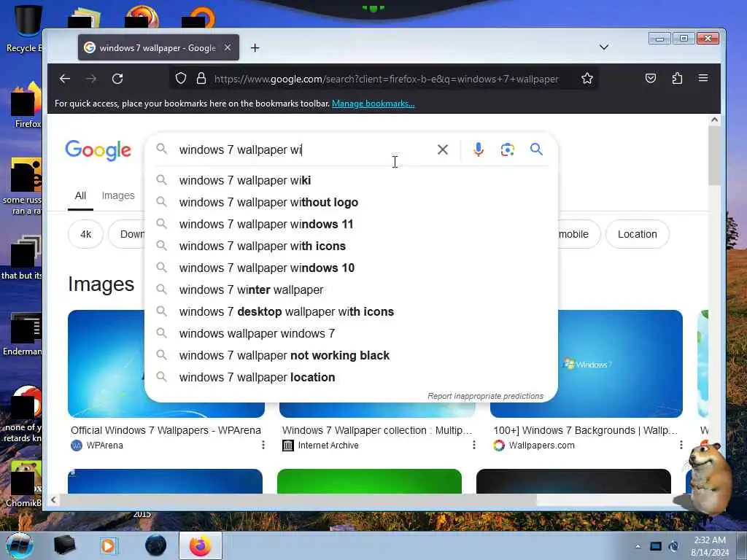747x560 pixels.
Task: Apply the Location filter chip
Action: tap(638, 234)
